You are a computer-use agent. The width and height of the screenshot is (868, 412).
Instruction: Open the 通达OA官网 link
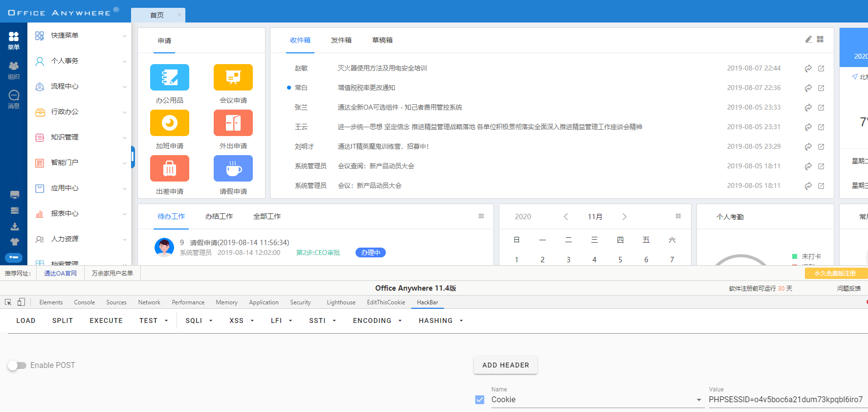click(60, 274)
